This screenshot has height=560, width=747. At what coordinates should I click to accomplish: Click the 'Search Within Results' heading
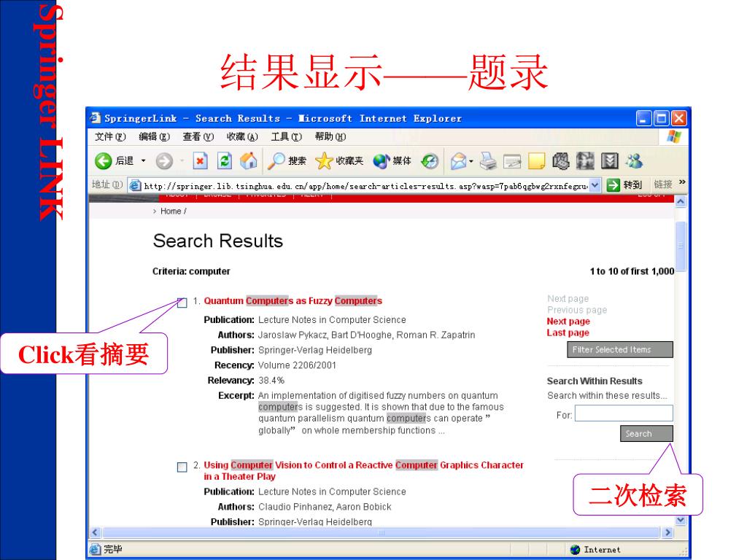[x=595, y=381]
